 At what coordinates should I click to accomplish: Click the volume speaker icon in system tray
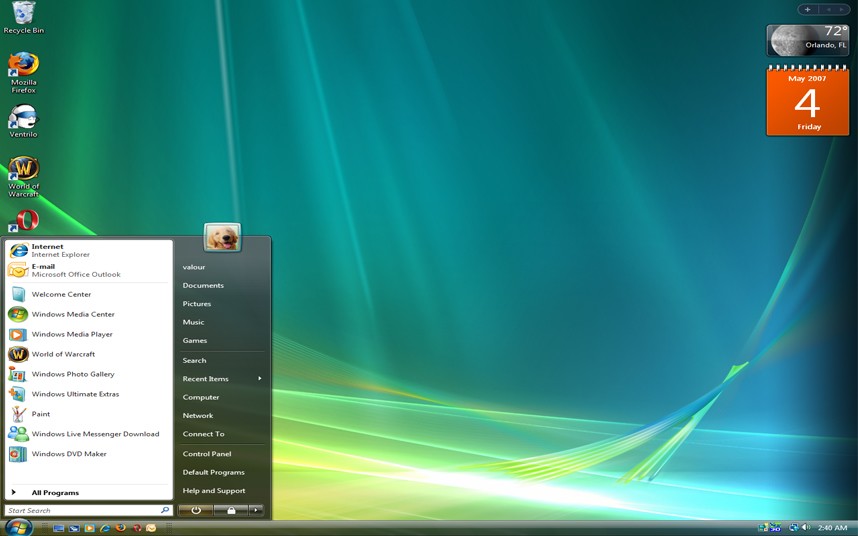(x=806, y=527)
